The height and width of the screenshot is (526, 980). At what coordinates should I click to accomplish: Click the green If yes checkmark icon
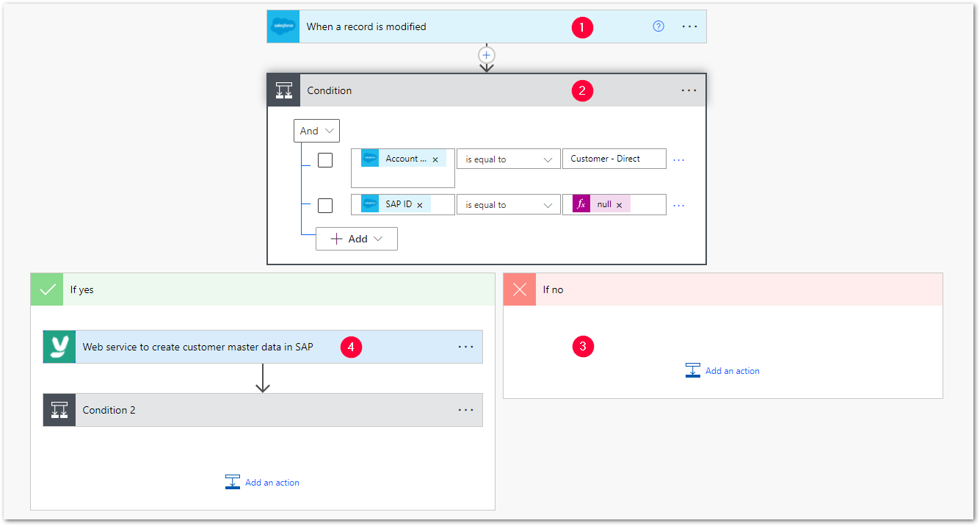click(x=47, y=289)
